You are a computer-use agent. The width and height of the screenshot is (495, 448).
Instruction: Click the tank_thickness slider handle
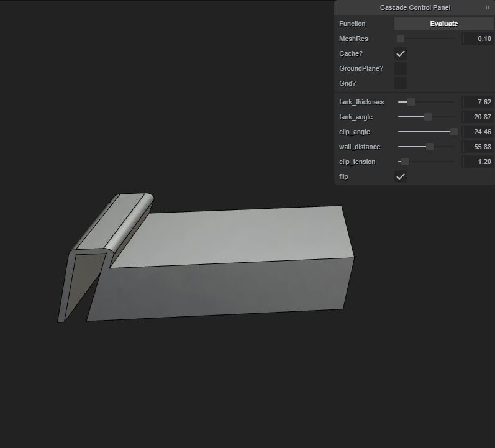411,102
